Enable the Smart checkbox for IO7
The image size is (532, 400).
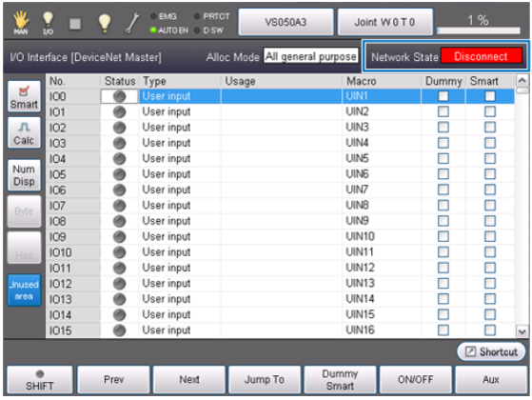490,206
